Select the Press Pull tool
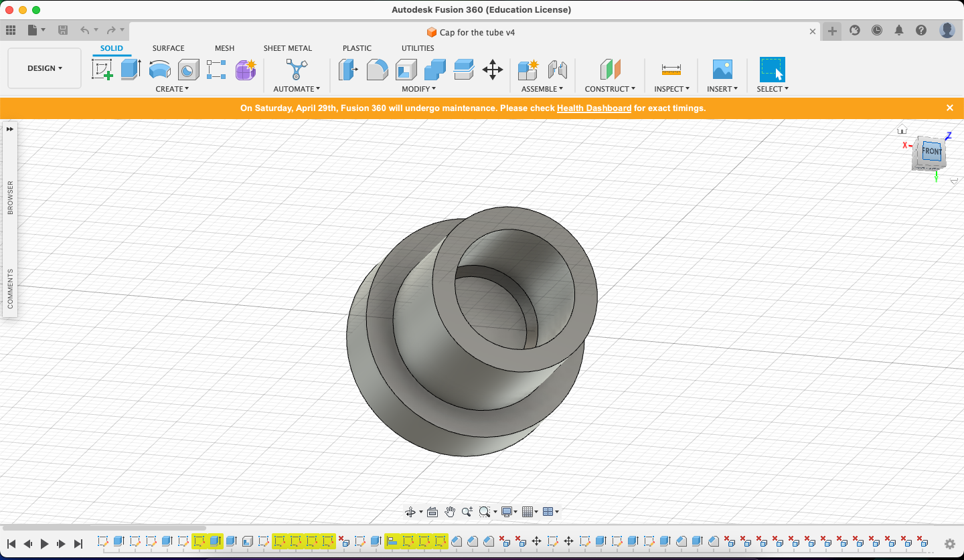Screen dimensions: 964x560 tap(348, 70)
